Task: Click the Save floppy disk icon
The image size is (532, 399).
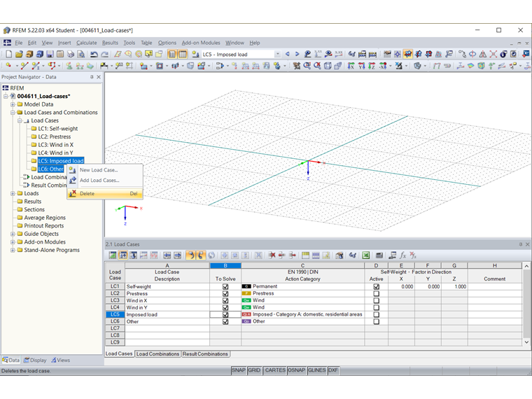Action: 50,54
